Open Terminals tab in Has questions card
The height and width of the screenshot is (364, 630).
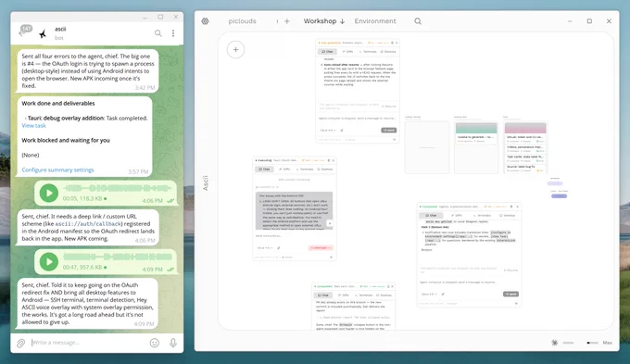click(368, 52)
